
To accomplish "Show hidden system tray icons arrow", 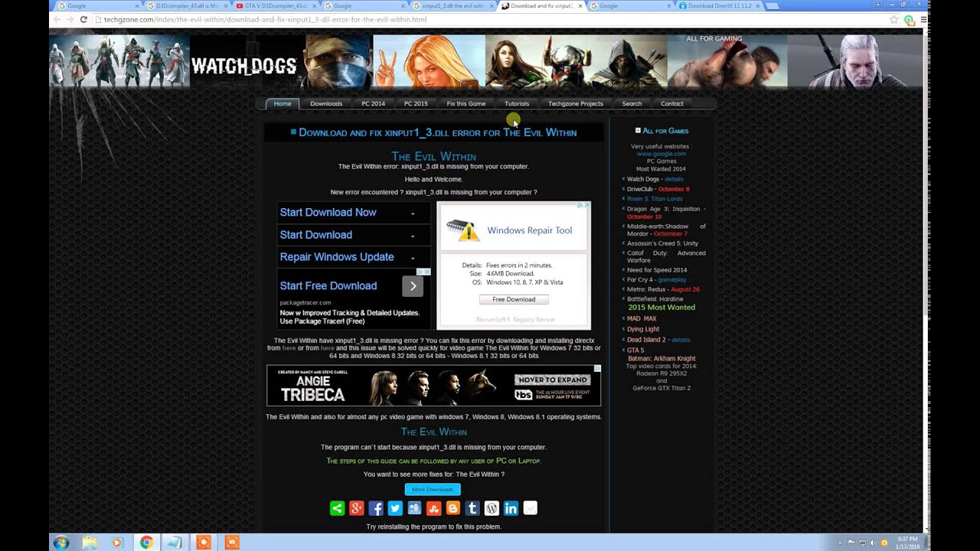I will click(x=840, y=543).
